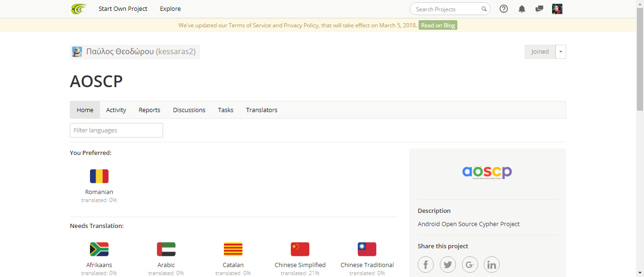
Task: Open the Discussions tab
Action: point(189,110)
